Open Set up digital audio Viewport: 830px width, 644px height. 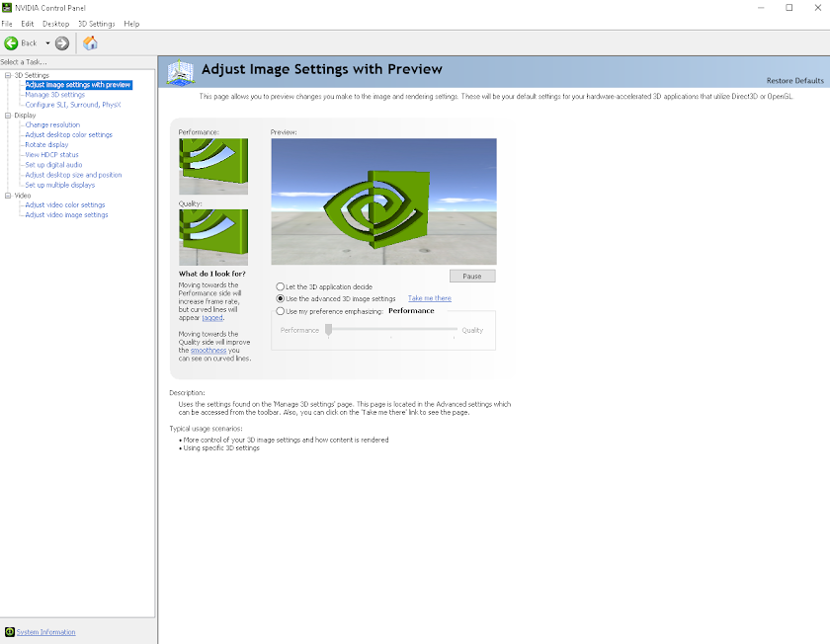coord(53,165)
